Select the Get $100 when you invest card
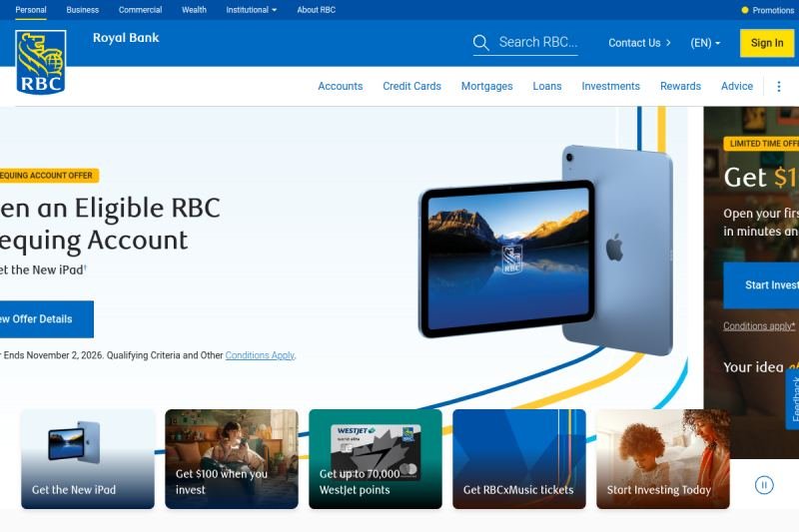 point(232,459)
